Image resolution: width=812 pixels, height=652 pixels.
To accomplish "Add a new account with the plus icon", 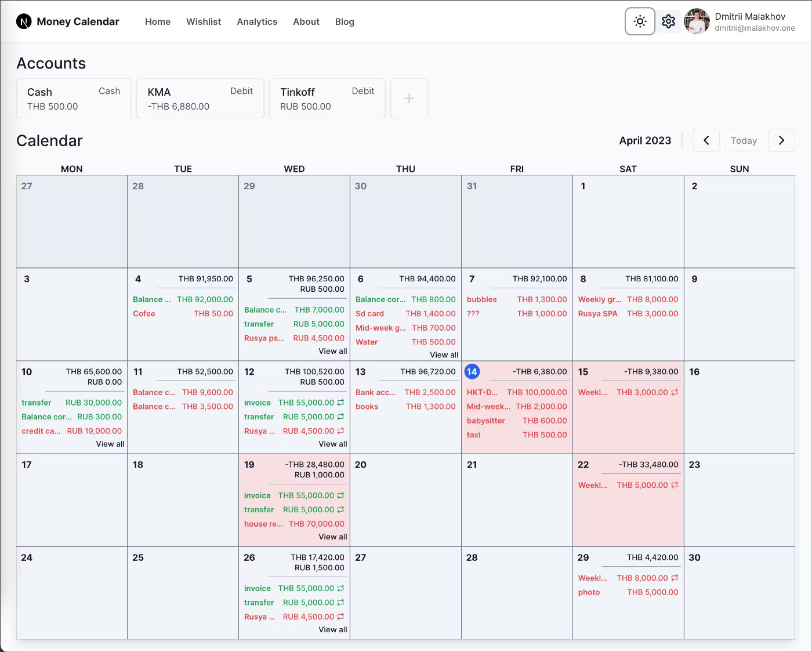I will pos(409,98).
